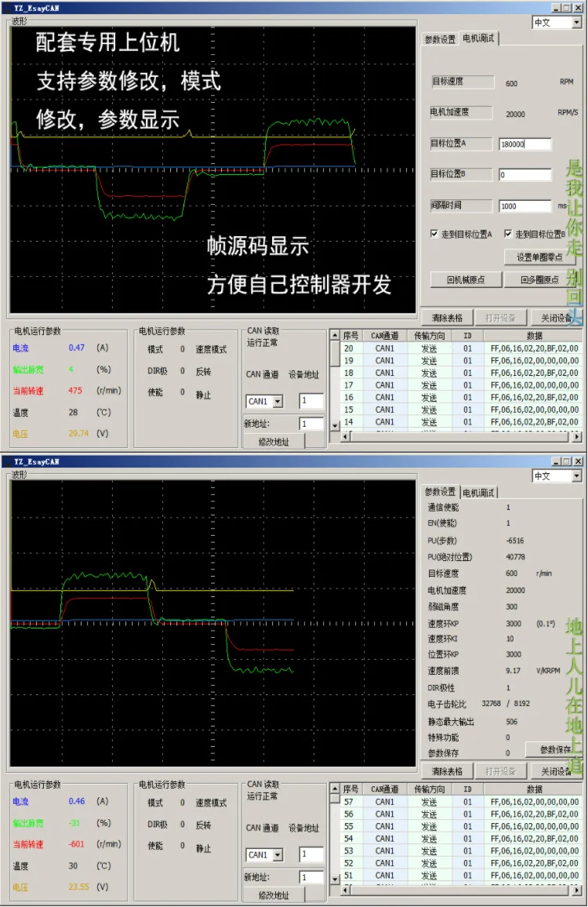Click the 目标位置A input field showing 180000
This screenshot has height=907, width=588.
point(525,144)
